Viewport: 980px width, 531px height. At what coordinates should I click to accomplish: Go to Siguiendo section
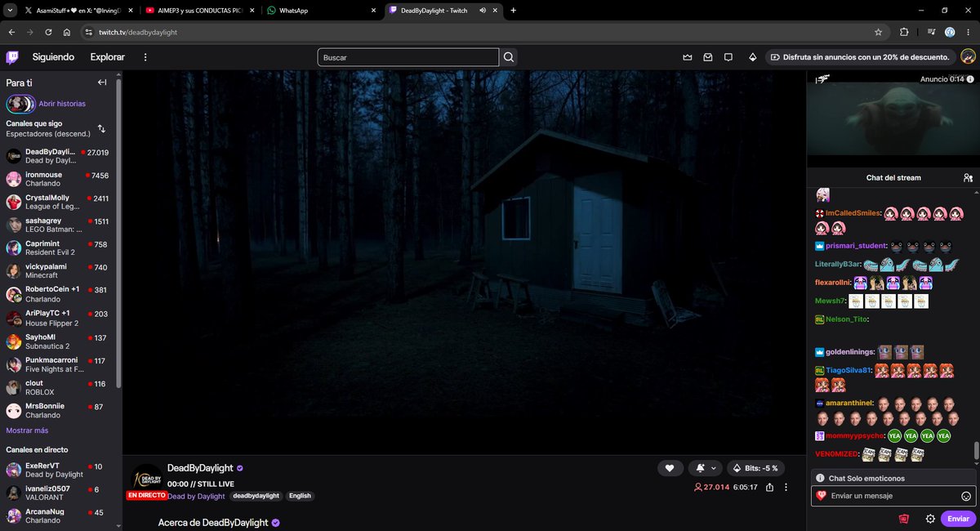pyautogui.click(x=53, y=57)
